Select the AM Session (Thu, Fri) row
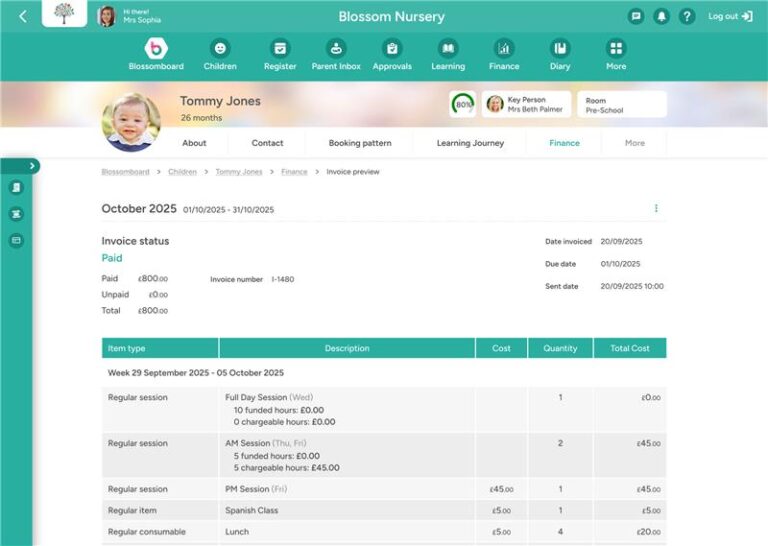 384,455
